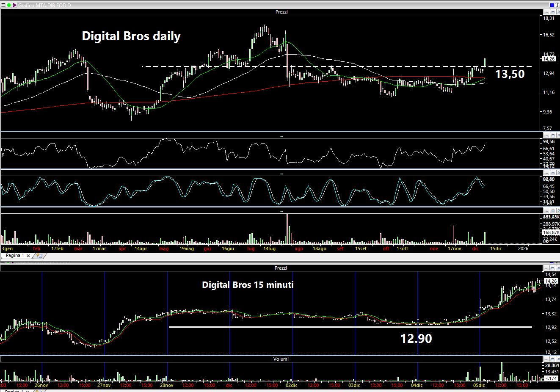Screen dimensions: 560x392
Task: Click the 12,92 price scale label
Action: [x=552, y=327]
